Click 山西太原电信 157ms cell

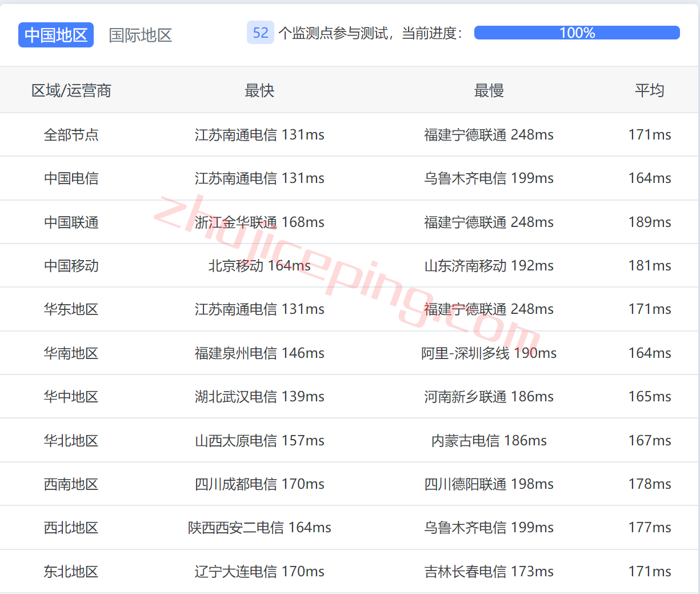click(x=259, y=440)
